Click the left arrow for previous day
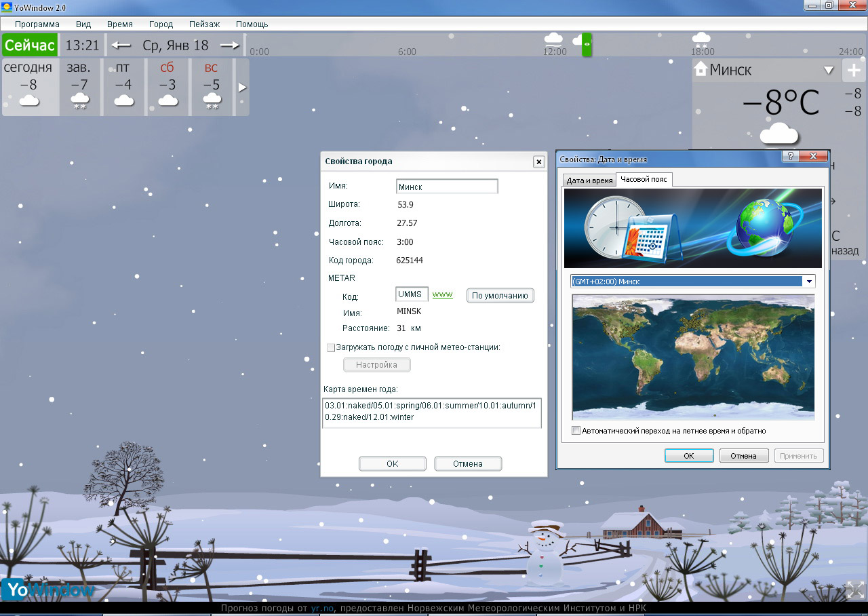Viewport: 868px width, 616px height. pyautogui.click(x=121, y=45)
